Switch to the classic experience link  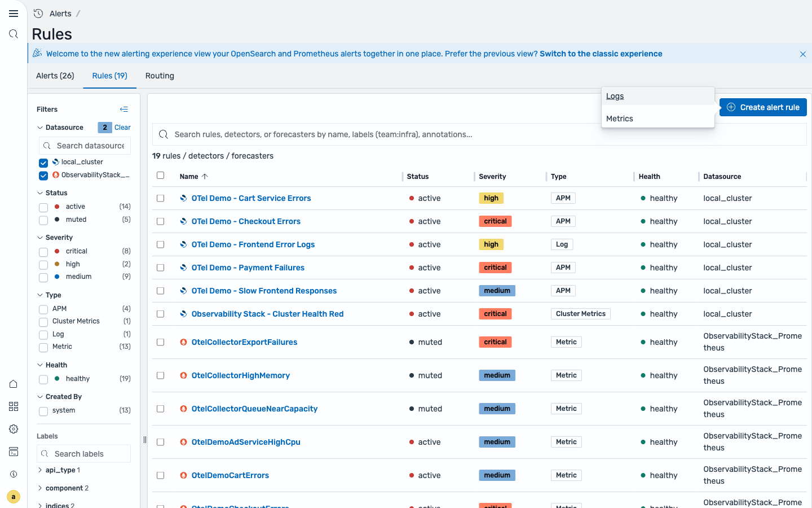(x=601, y=54)
